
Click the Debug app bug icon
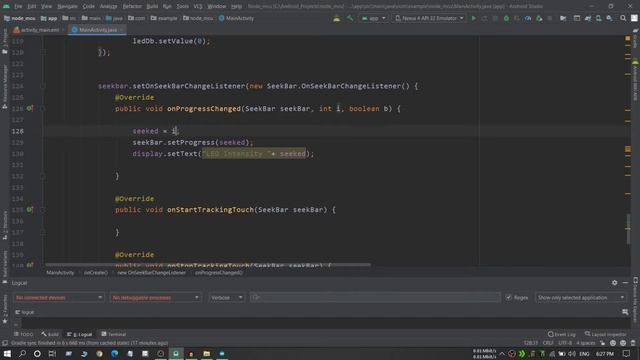506,18
